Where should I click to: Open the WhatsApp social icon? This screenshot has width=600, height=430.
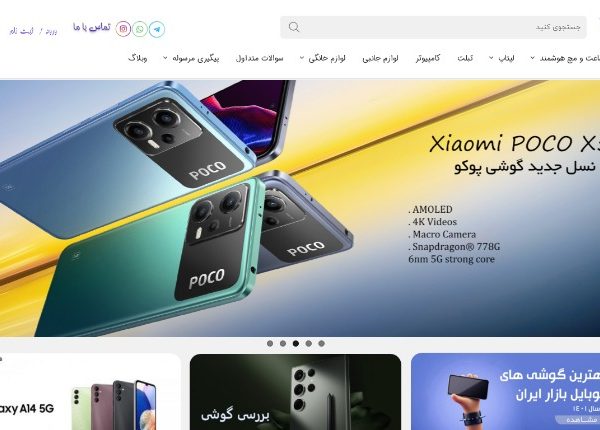point(140,29)
